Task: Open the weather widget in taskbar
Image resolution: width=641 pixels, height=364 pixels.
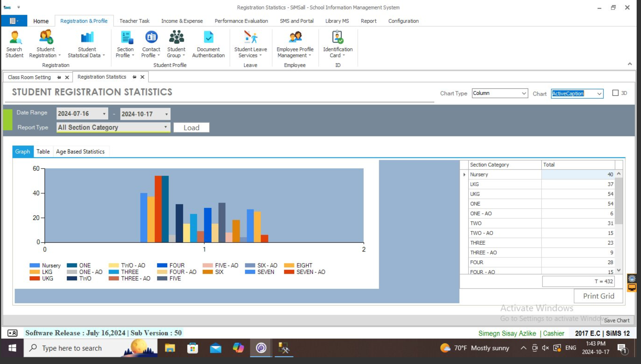Action: tap(474, 348)
